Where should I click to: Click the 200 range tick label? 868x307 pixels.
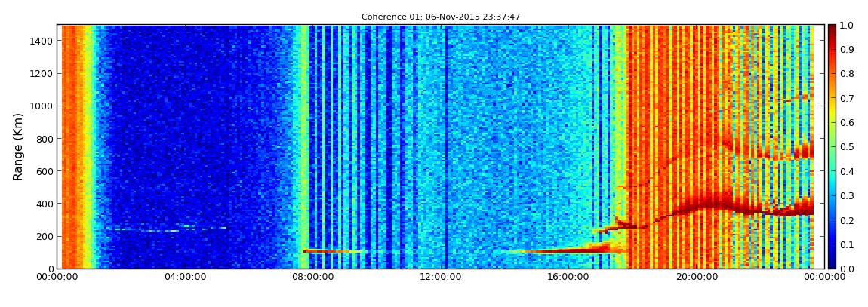tap(44, 237)
